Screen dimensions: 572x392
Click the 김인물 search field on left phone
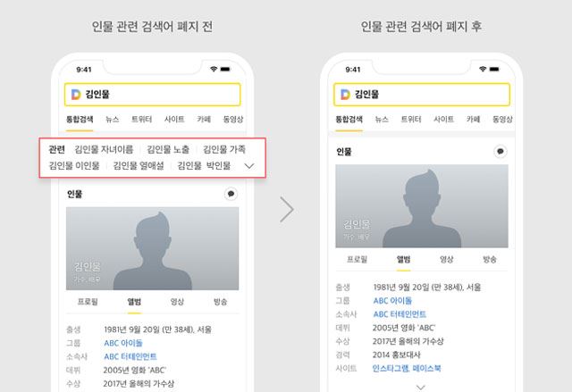click(x=153, y=95)
